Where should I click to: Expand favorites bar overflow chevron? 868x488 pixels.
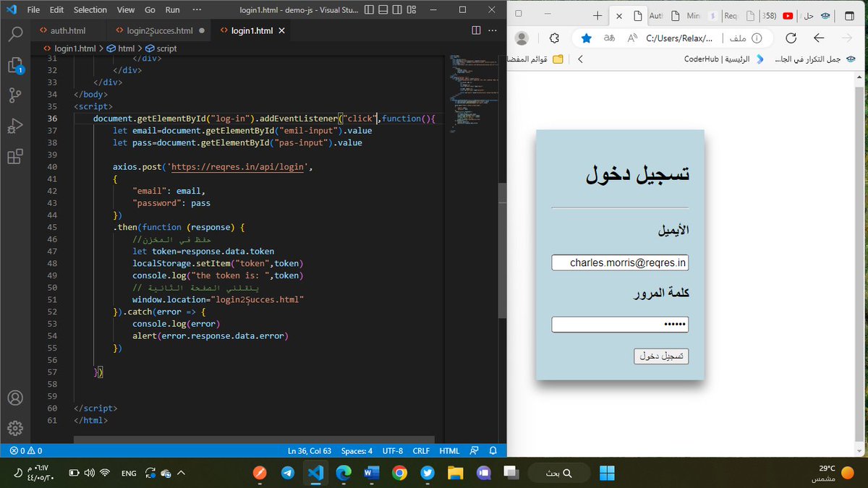click(x=580, y=59)
